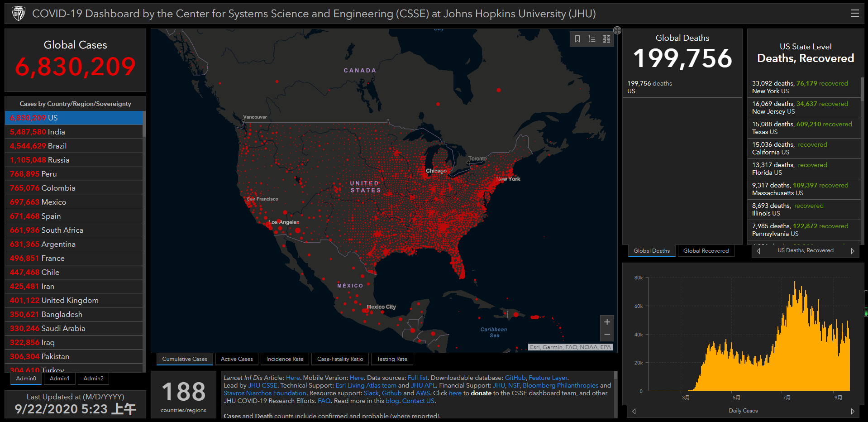Open the map bookmarks icon
Image resolution: width=868 pixels, height=422 pixels.
(x=577, y=39)
